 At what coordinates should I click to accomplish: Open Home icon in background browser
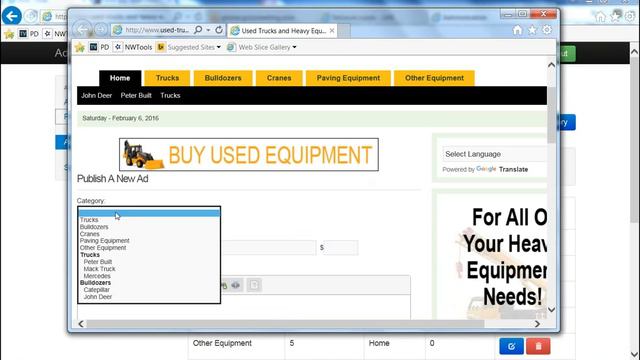(x=600, y=17)
